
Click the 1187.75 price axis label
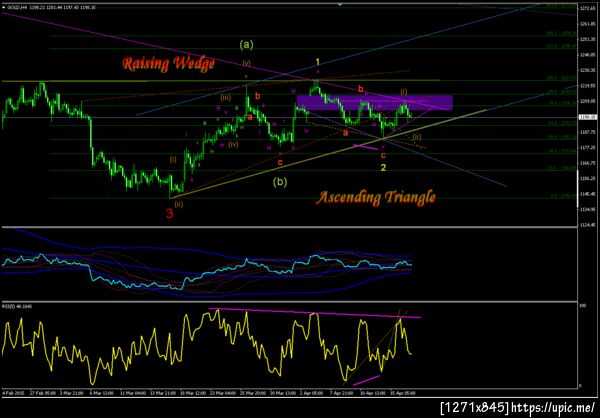[x=588, y=132]
